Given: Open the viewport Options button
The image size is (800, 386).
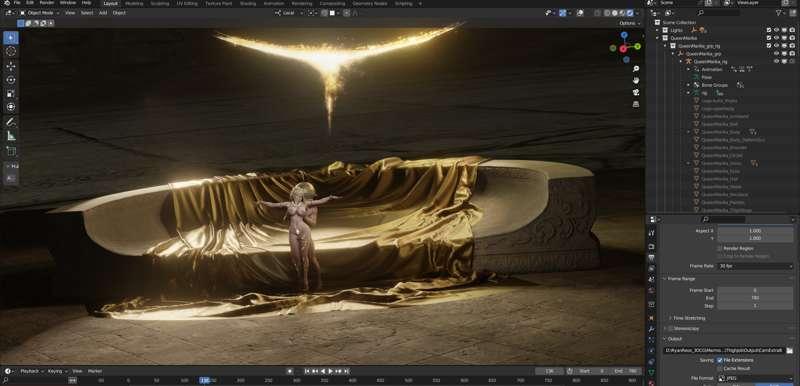Looking at the screenshot, I should pos(630,23).
